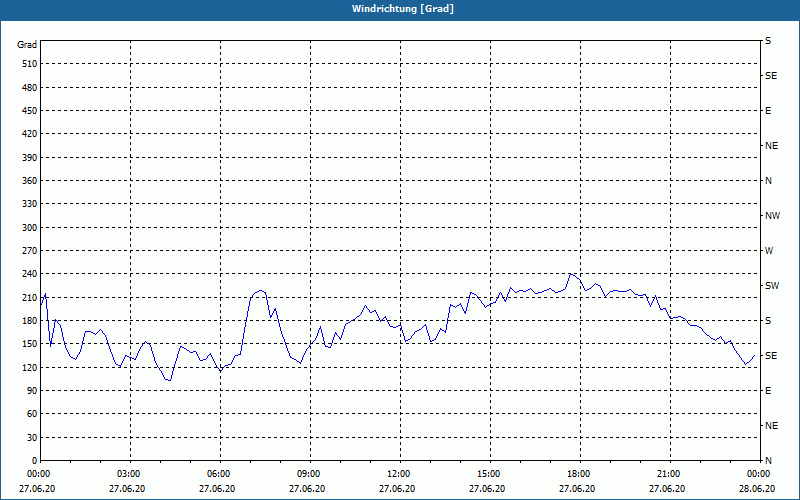The width and height of the screenshot is (800, 500).
Task: Select the 27.06.20 date under 06:00
Action: click(x=217, y=489)
